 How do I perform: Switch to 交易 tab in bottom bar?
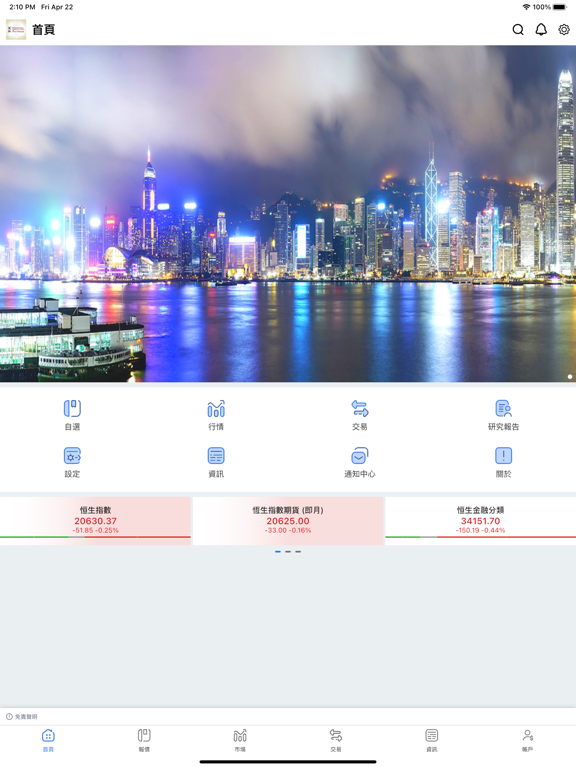click(336, 740)
